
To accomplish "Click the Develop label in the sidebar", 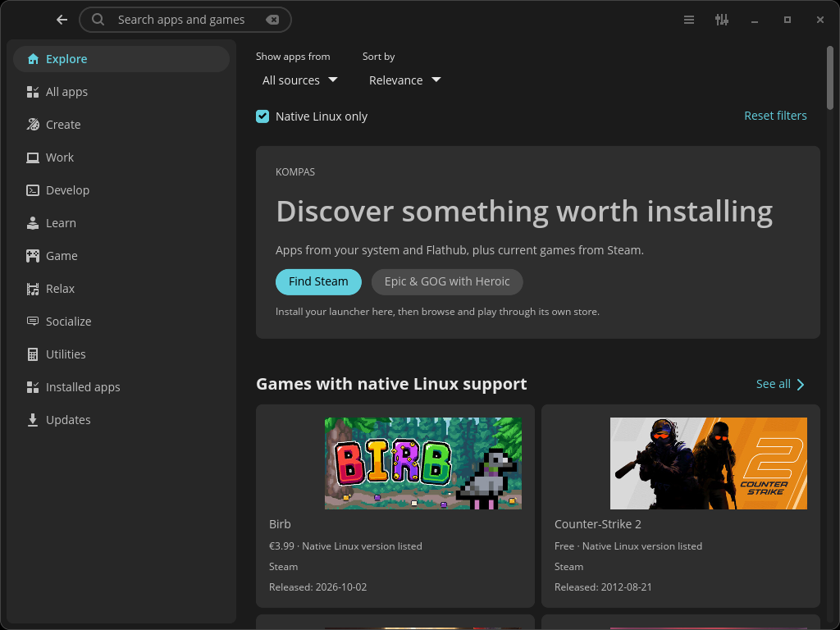I will pyautogui.click(x=67, y=190).
